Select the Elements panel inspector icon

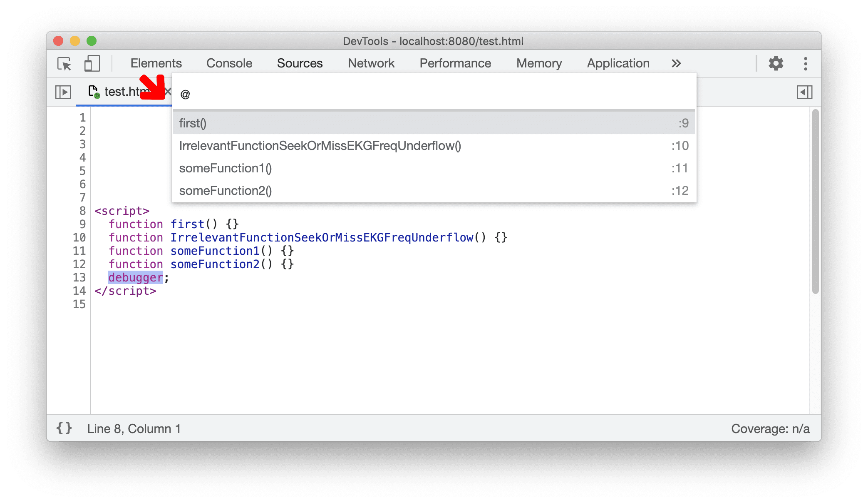coord(63,63)
